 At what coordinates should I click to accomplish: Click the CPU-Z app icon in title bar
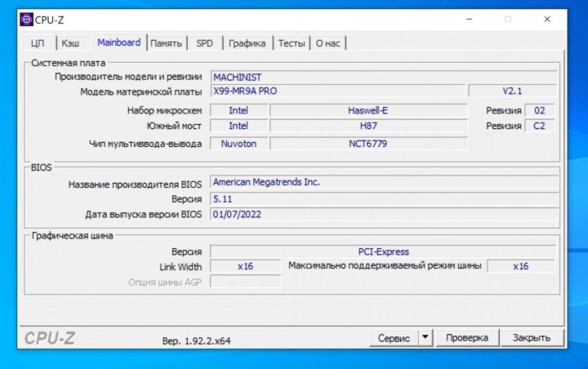pyautogui.click(x=26, y=20)
